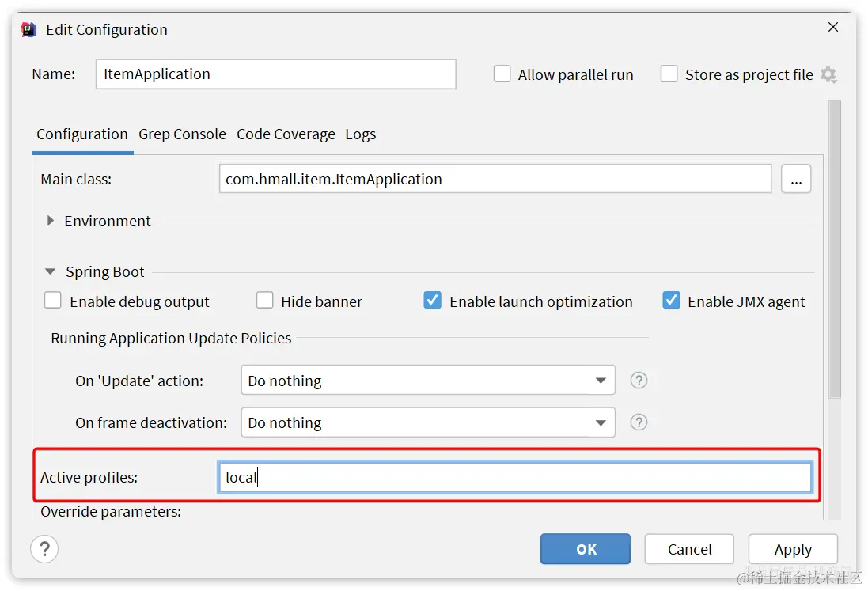The height and width of the screenshot is (591, 868).
Task: Enable Allow parallel run
Action: (x=502, y=74)
